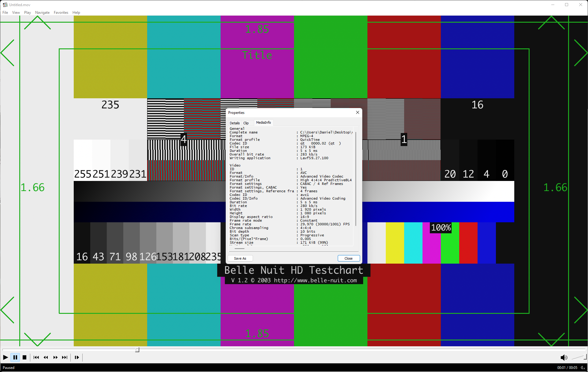588x372 pixels.
Task: Open the Favorites menu
Action: tap(61, 13)
